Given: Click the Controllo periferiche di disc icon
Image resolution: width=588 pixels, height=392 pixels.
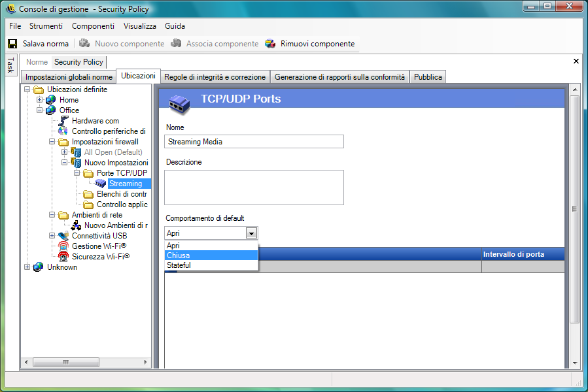Looking at the screenshot, I should pyautogui.click(x=63, y=131).
